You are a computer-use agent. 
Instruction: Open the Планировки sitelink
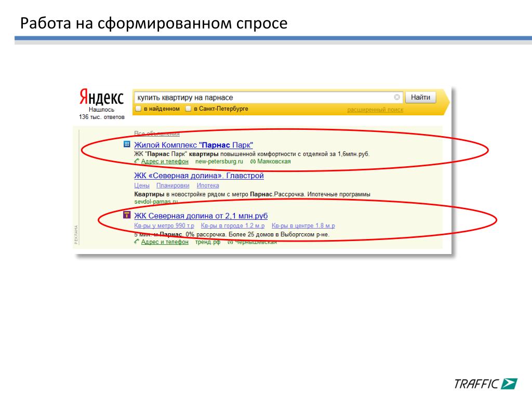pos(172,185)
